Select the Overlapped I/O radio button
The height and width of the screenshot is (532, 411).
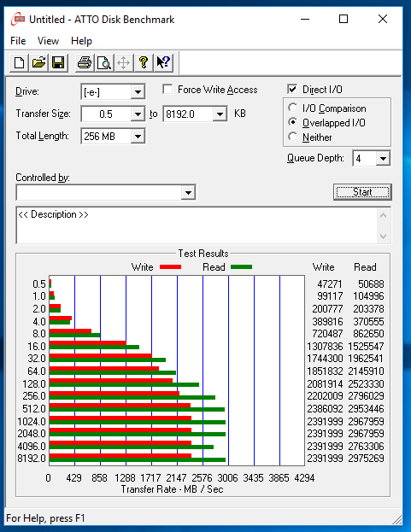pyautogui.click(x=292, y=122)
